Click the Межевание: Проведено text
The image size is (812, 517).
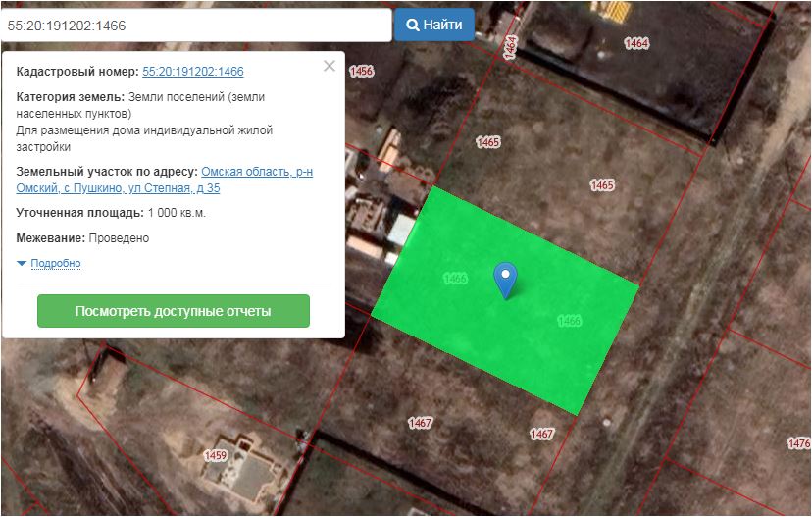[x=82, y=238]
